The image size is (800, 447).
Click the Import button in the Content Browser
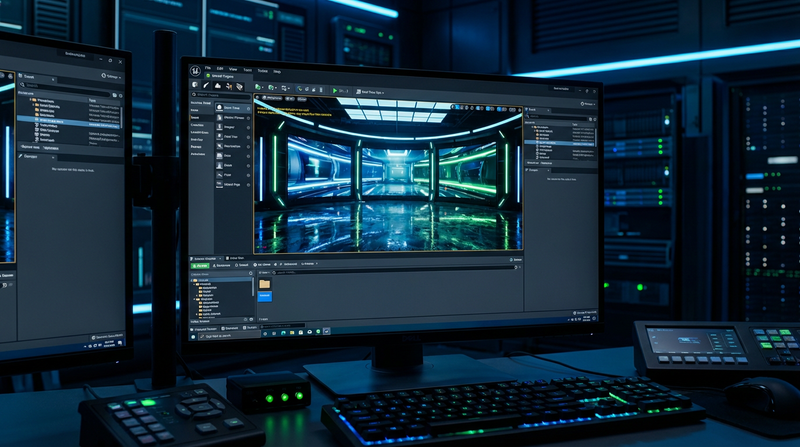click(221, 265)
